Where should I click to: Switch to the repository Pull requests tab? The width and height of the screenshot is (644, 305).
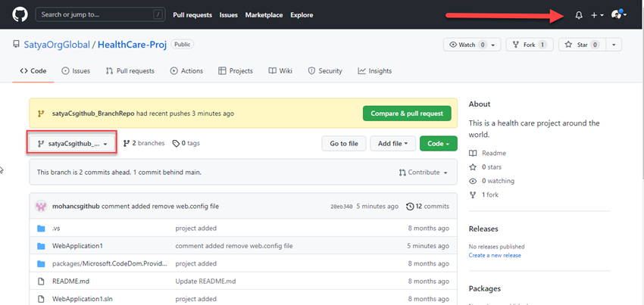[130, 71]
